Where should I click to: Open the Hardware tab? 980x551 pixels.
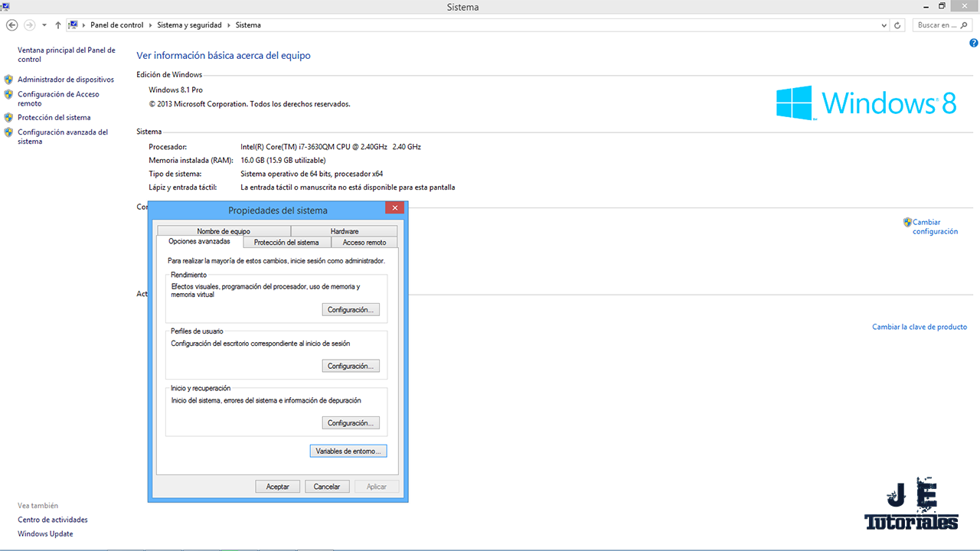pos(345,231)
